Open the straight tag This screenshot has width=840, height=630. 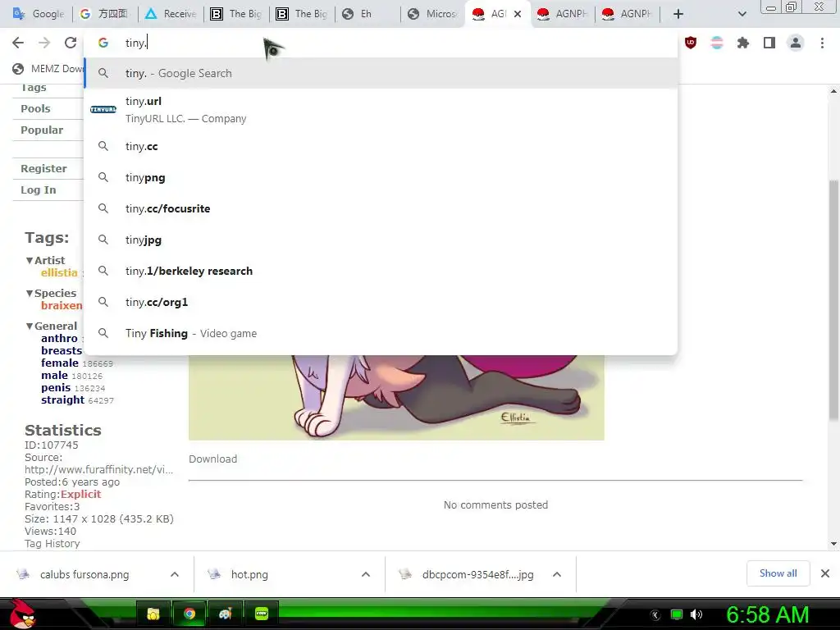62,400
